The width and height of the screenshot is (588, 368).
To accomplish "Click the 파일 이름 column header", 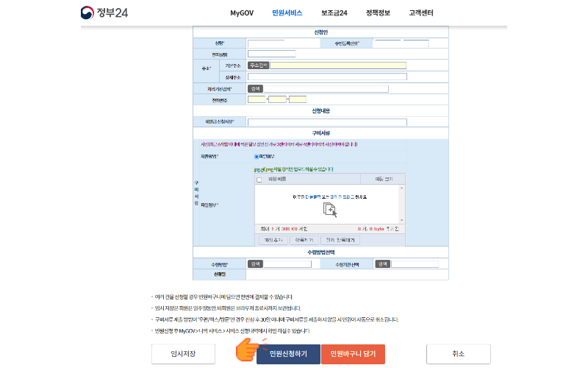I will click(277, 179).
